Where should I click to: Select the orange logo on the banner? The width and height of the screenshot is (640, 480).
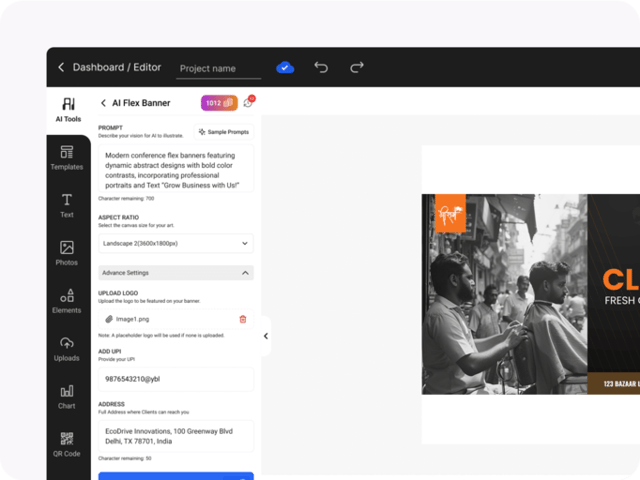tap(450, 213)
